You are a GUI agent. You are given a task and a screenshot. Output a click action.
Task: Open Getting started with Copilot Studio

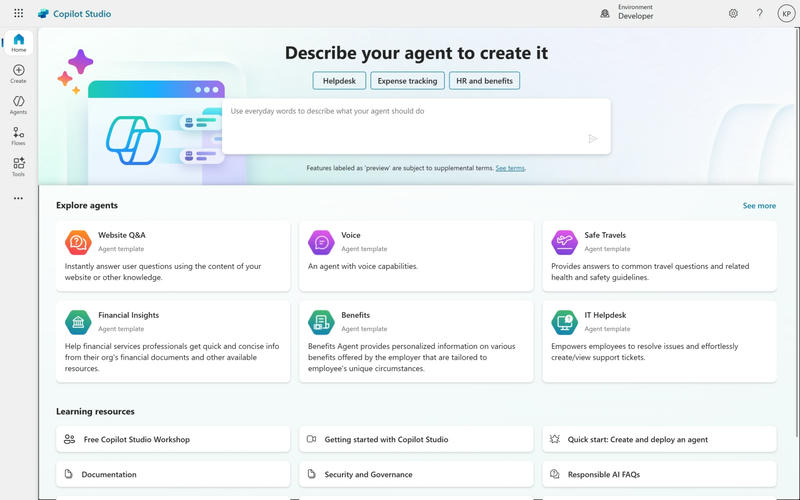pyautogui.click(x=416, y=439)
